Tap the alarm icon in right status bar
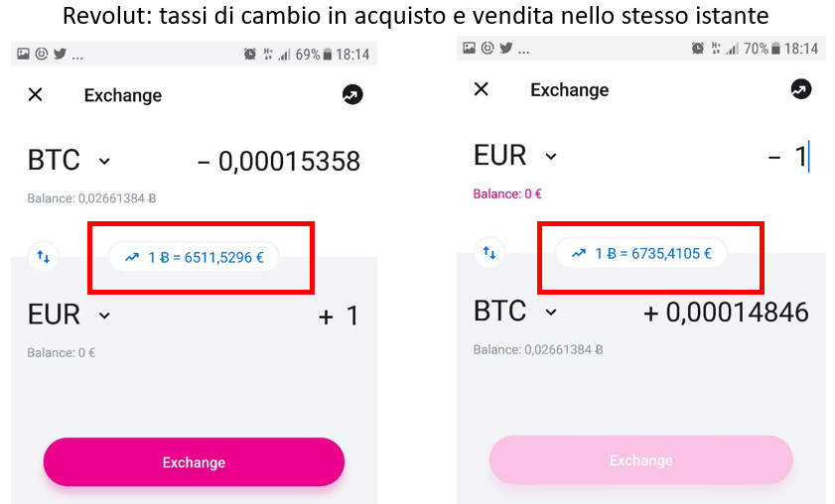The image size is (835, 504). click(x=697, y=49)
